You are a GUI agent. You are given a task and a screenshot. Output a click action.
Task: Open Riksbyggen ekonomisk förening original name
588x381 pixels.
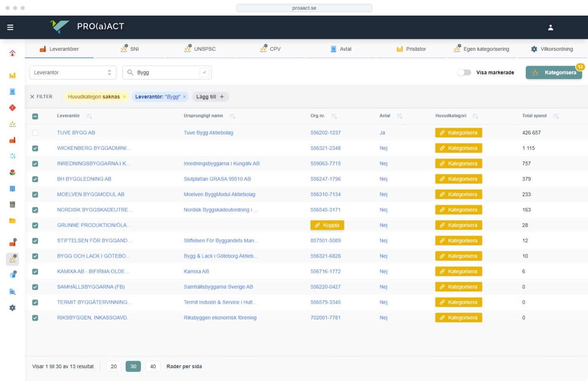coord(220,318)
